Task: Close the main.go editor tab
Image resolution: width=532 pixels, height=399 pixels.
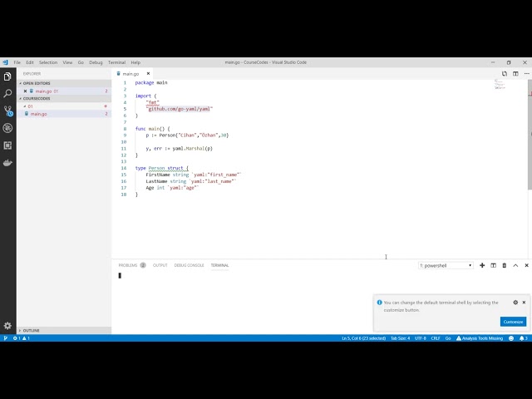Action: tap(148, 74)
